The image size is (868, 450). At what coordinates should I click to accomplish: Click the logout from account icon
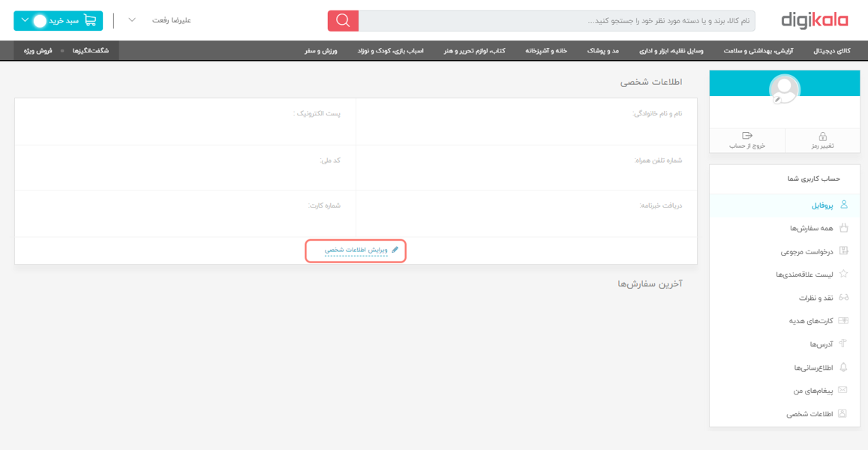(x=746, y=136)
